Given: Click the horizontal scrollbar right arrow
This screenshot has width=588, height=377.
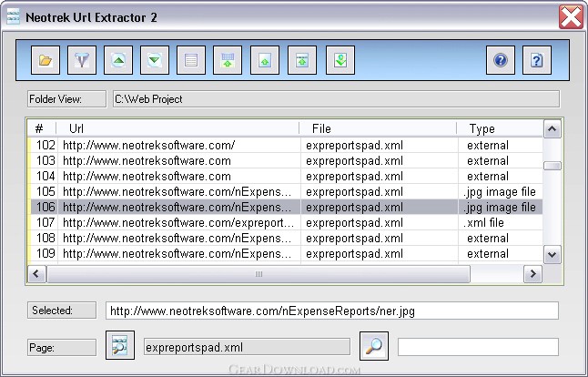Looking at the screenshot, I should point(532,274).
